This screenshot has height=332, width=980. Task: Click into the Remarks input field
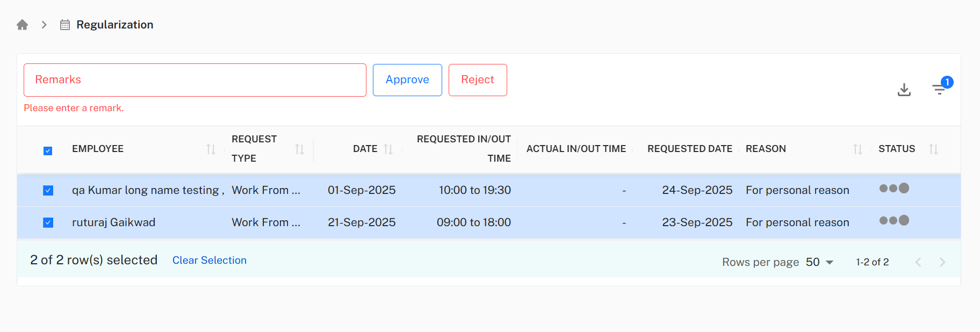coord(194,80)
